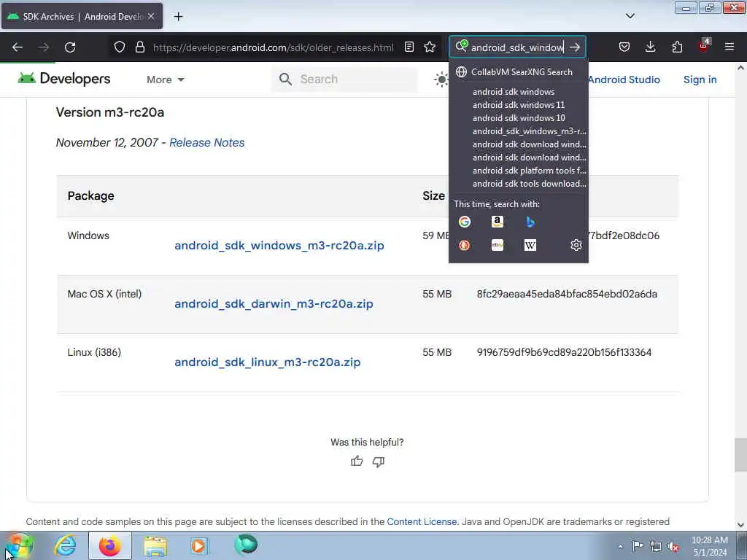Viewport: 747px width, 560px height.
Task: Open the taskbar clock and date
Action: 709,546
